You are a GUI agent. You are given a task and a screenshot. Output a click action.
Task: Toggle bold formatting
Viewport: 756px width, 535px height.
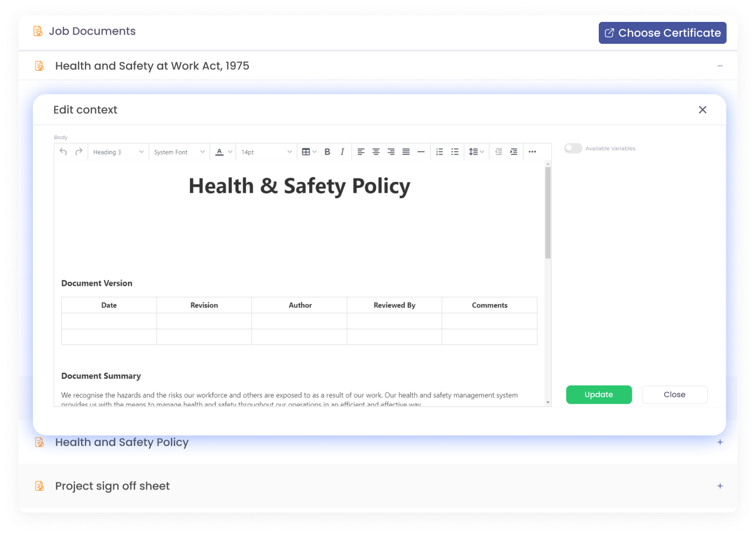click(x=327, y=152)
